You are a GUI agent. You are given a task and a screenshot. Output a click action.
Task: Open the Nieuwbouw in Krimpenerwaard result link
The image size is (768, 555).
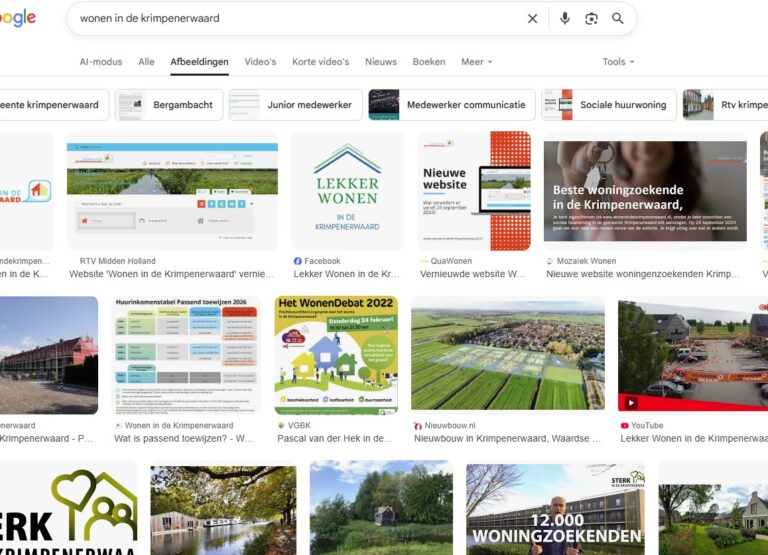(x=507, y=438)
